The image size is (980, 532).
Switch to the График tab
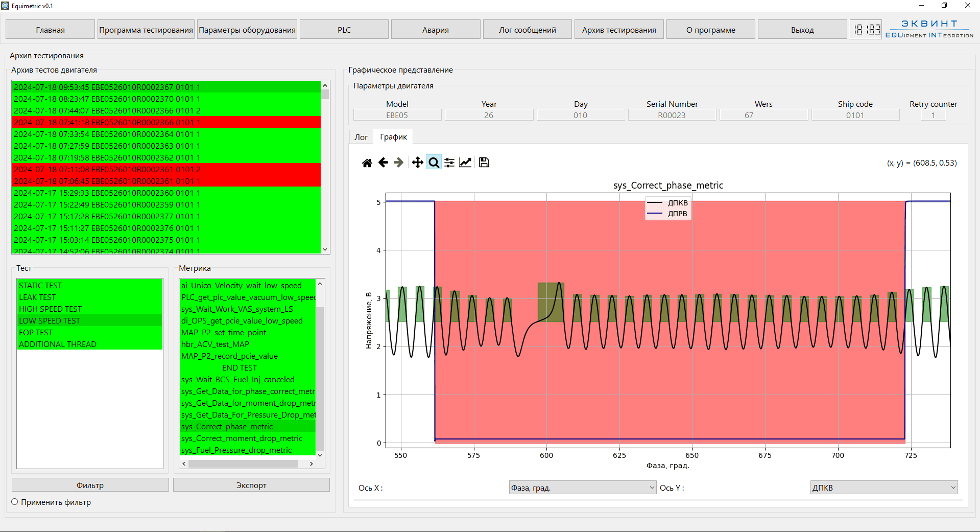393,137
